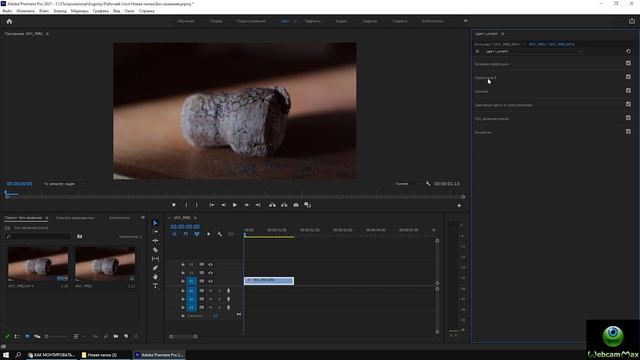640x360 pixels.
Task: Open Timeline display settings wrench
Action: tap(220, 234)
